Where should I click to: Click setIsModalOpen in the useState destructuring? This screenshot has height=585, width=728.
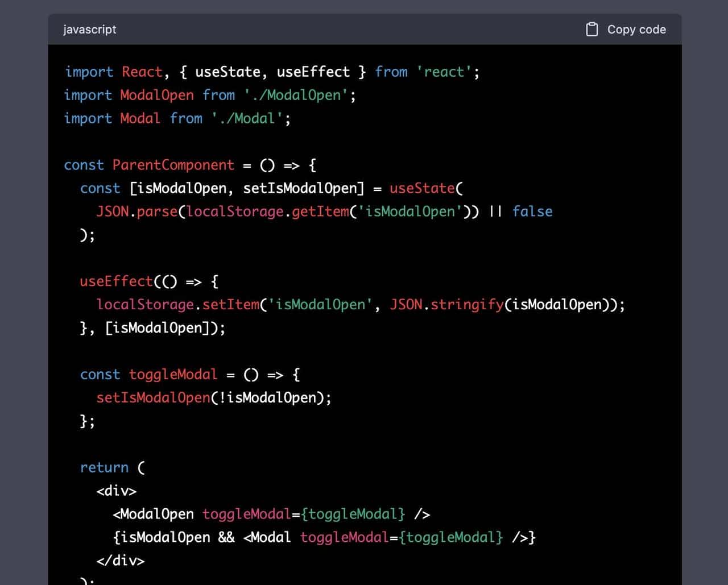[303, 189]
